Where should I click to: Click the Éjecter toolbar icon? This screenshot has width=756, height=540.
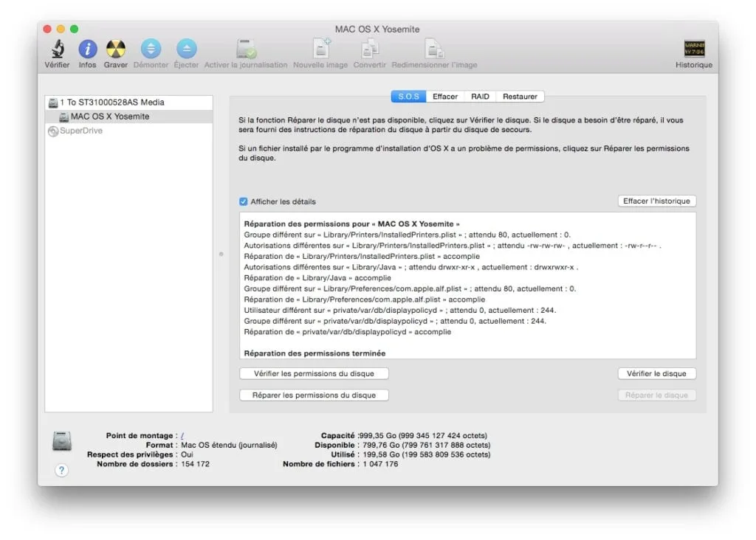[187, 49]
